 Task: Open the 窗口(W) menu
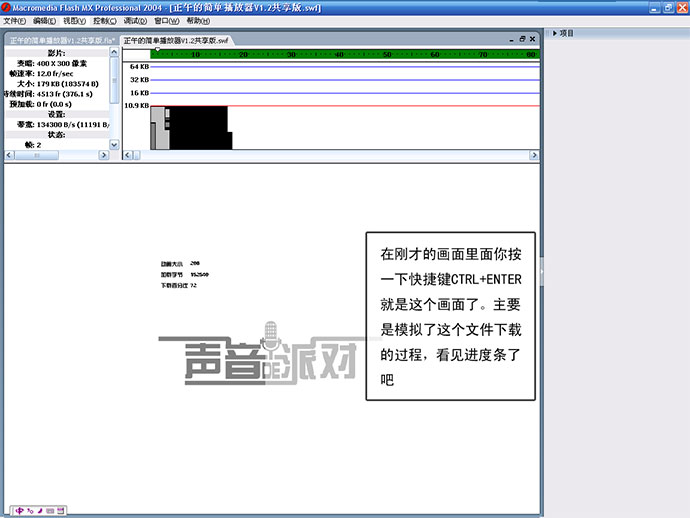[x=166, y=21]
